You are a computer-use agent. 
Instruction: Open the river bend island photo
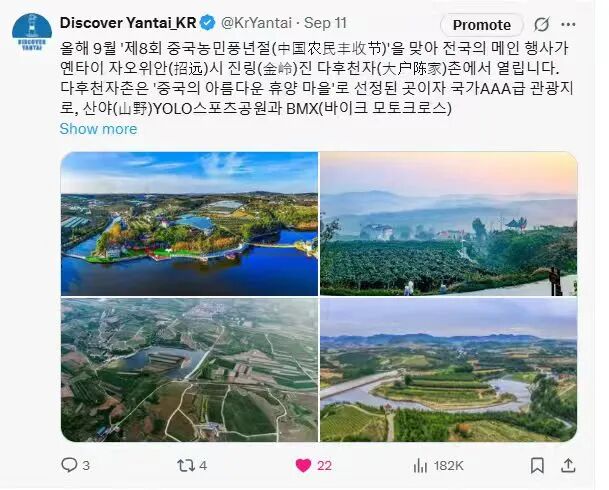tap(449, 370)
